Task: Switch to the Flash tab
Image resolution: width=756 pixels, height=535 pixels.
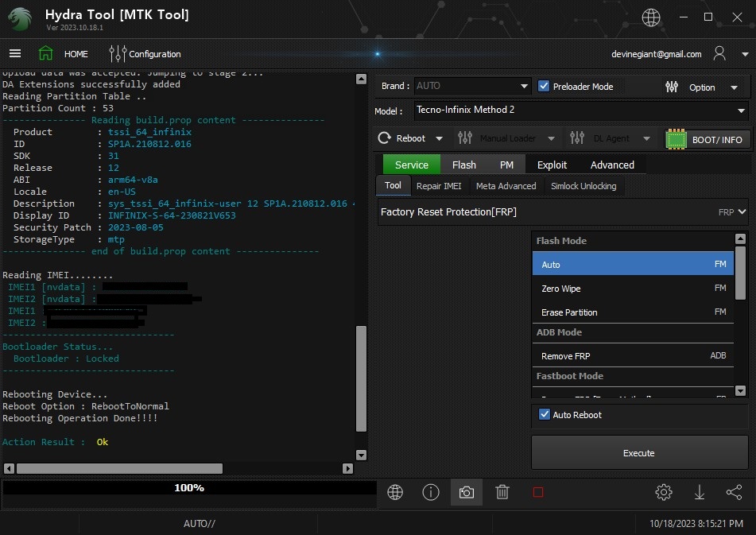Action: tap(463, 165)
